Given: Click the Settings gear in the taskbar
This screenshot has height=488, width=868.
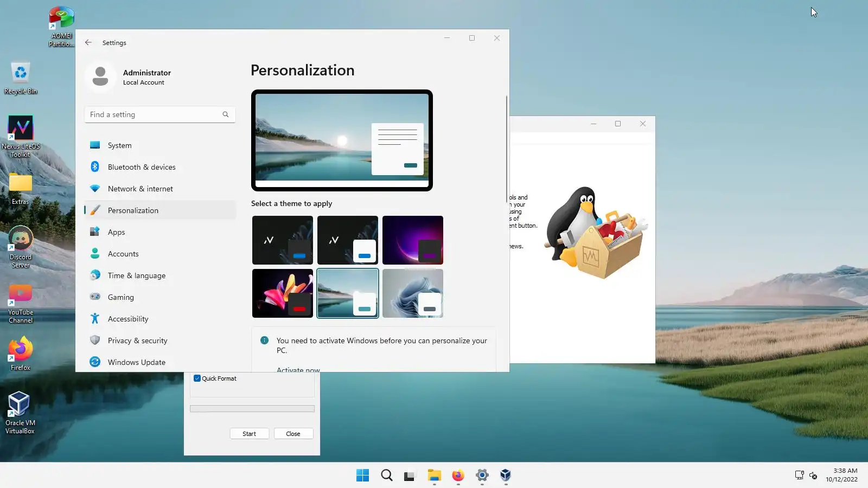Looking at the screenshot, I should click(482, 476).
